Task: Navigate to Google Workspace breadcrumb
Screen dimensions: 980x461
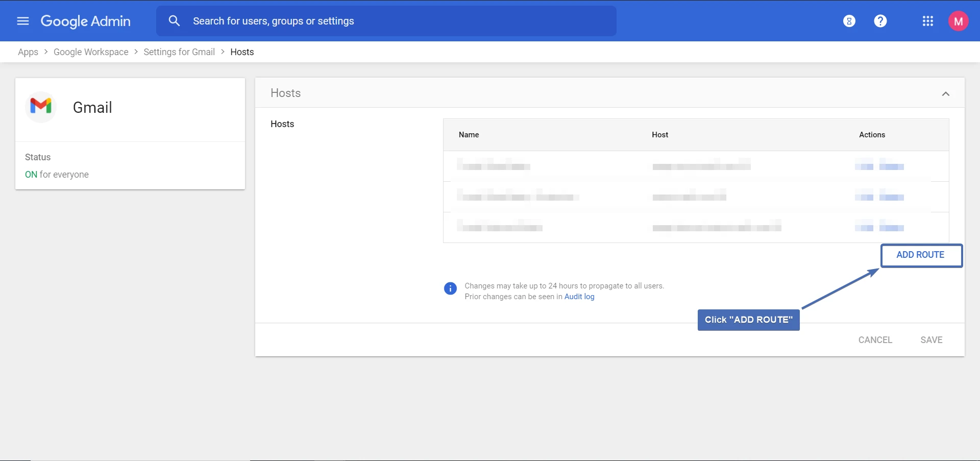Action: pos(91,52)
